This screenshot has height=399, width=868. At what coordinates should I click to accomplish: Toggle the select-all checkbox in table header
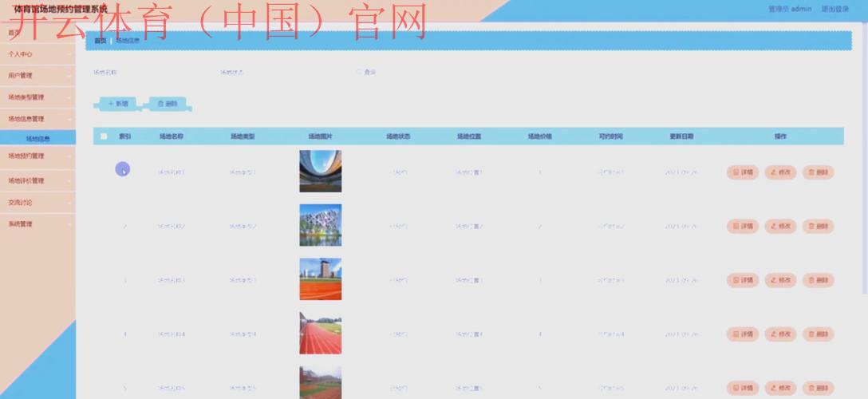click(104, 136)
